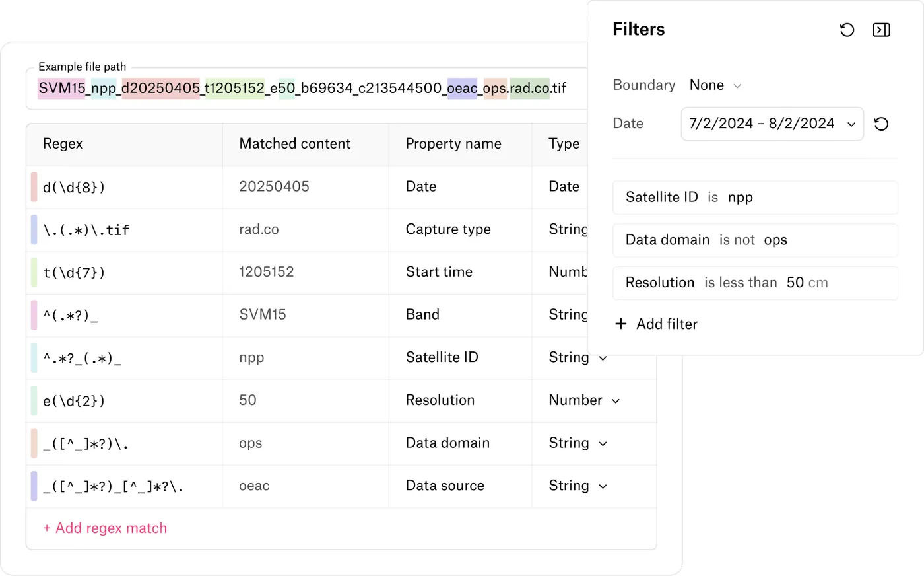This screenshot has height=576, width=924.
Task: Click the Capture type property name
Action: point(448,229)
